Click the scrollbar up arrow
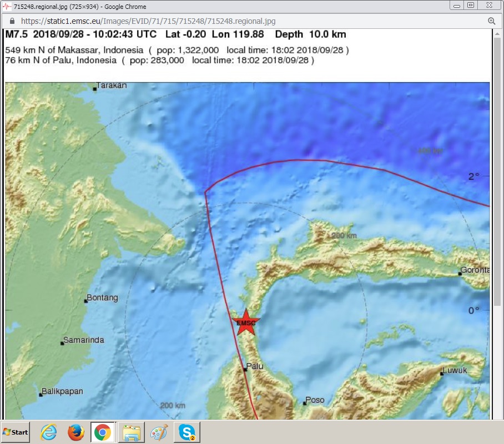Screen dimensions: 504x444 pos(497,34)
